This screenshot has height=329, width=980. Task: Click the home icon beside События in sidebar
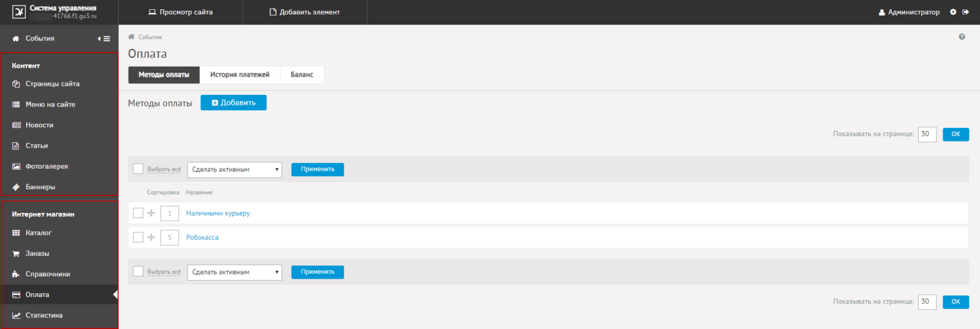16,39
